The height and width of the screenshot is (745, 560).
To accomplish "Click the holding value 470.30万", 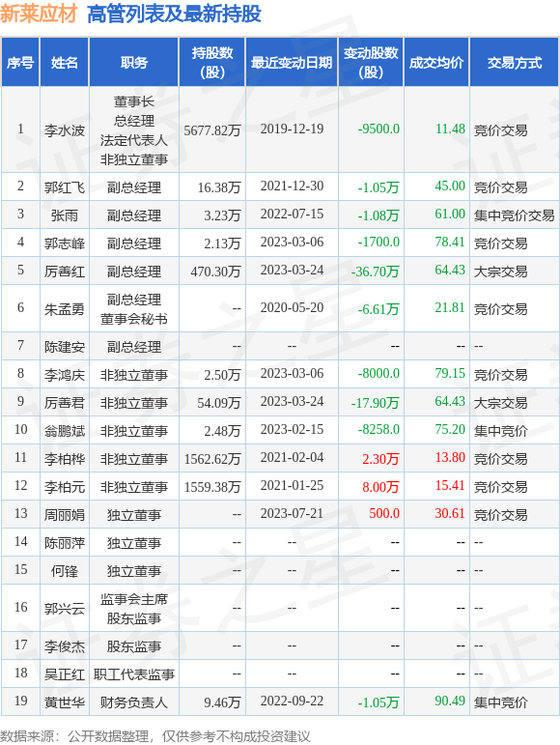I will coord(216,272).
